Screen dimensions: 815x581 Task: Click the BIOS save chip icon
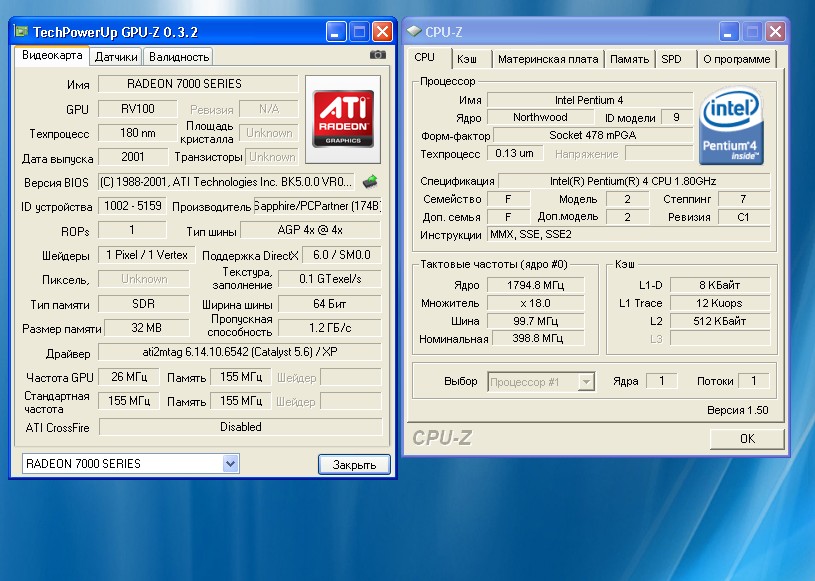click(370, 182)
